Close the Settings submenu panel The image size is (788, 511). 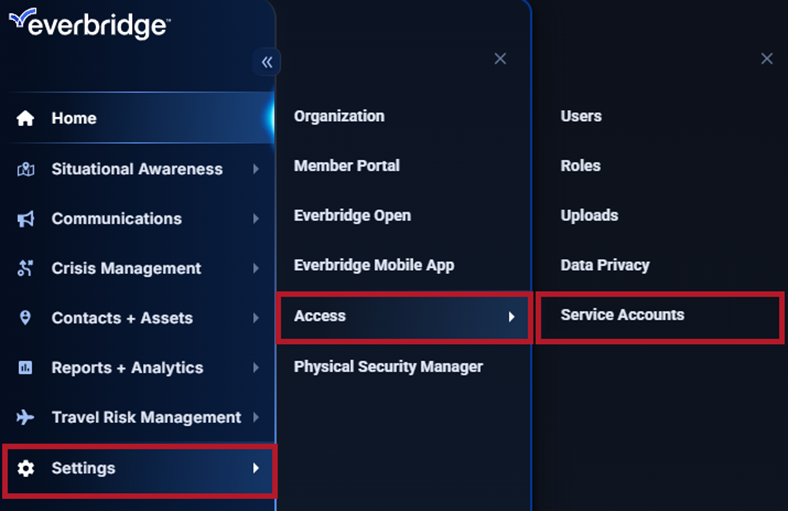500,59
